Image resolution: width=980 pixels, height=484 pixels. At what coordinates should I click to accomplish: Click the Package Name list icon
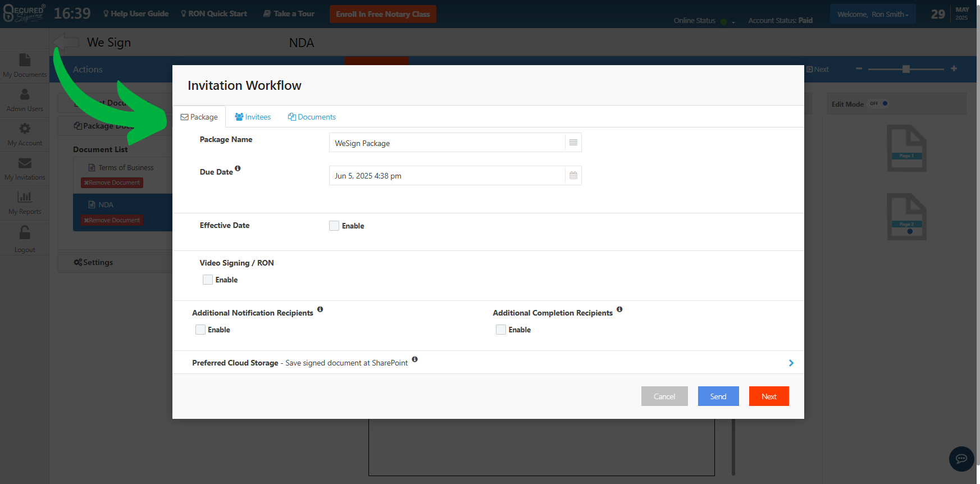click(573, 143)
